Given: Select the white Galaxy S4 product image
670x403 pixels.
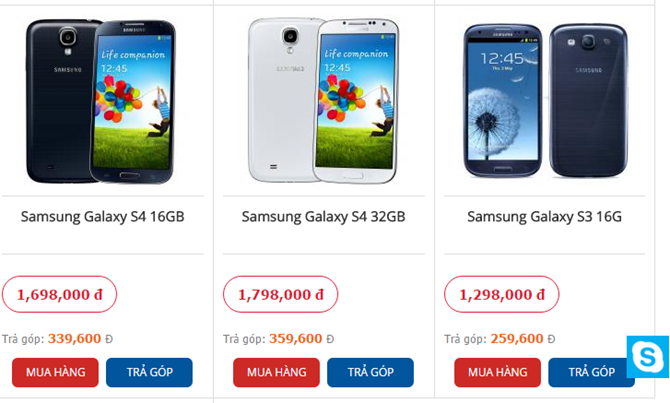Looking at the screenshot, I should click(323, 101).
